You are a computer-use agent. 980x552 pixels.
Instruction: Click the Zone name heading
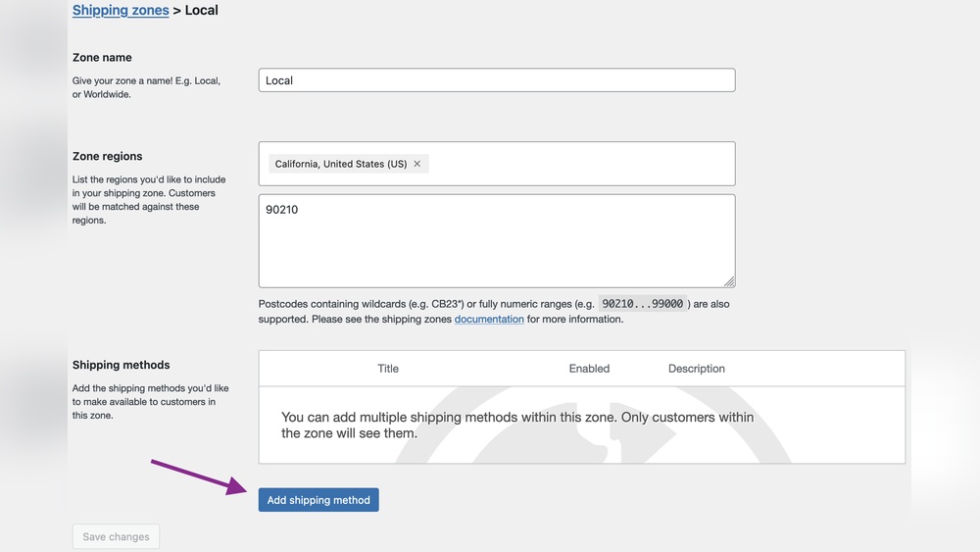[x=102, y=58]
